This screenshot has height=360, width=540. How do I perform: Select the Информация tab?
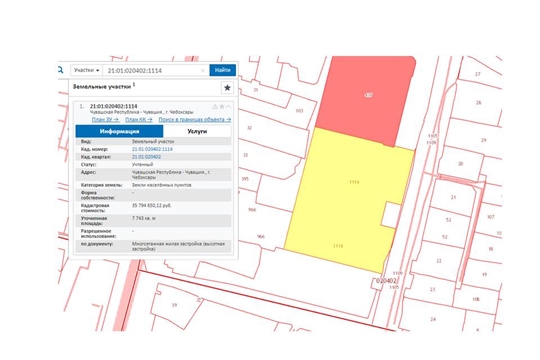click(x=120, y=131)
